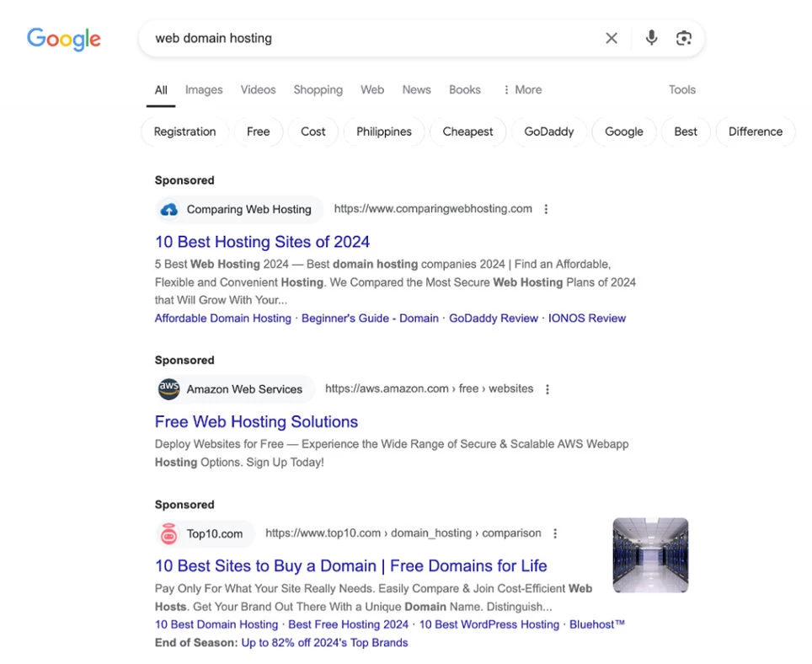Open Beginner's Guide - Domain sitelink
This screenshot has width=812, height=664.
[x=370, y=319]
